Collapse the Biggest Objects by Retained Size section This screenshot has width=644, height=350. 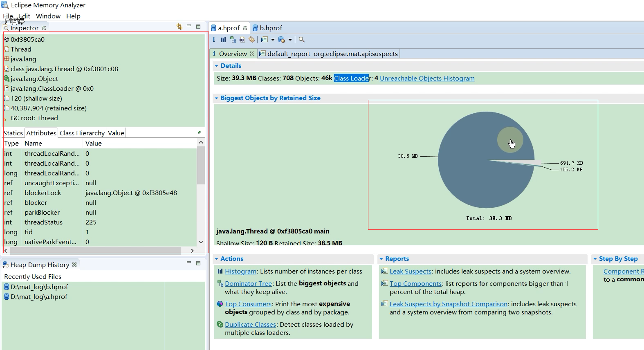click(x=216, y=98)
